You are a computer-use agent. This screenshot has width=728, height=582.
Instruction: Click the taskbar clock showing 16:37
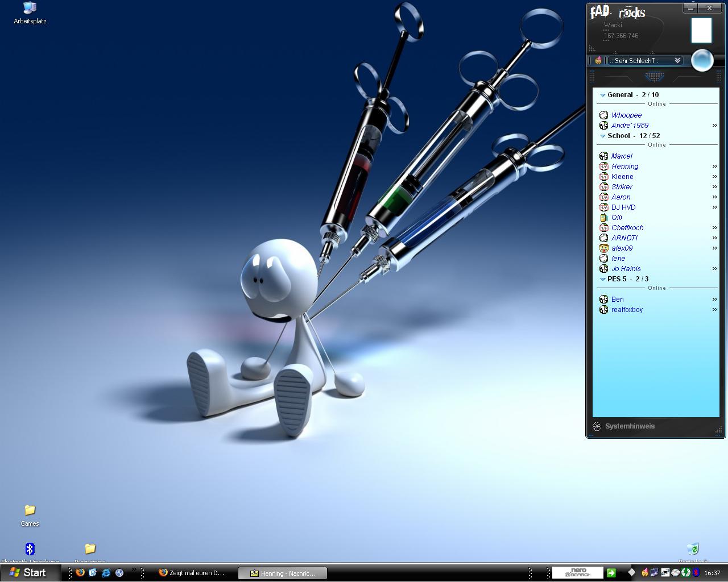712,573
